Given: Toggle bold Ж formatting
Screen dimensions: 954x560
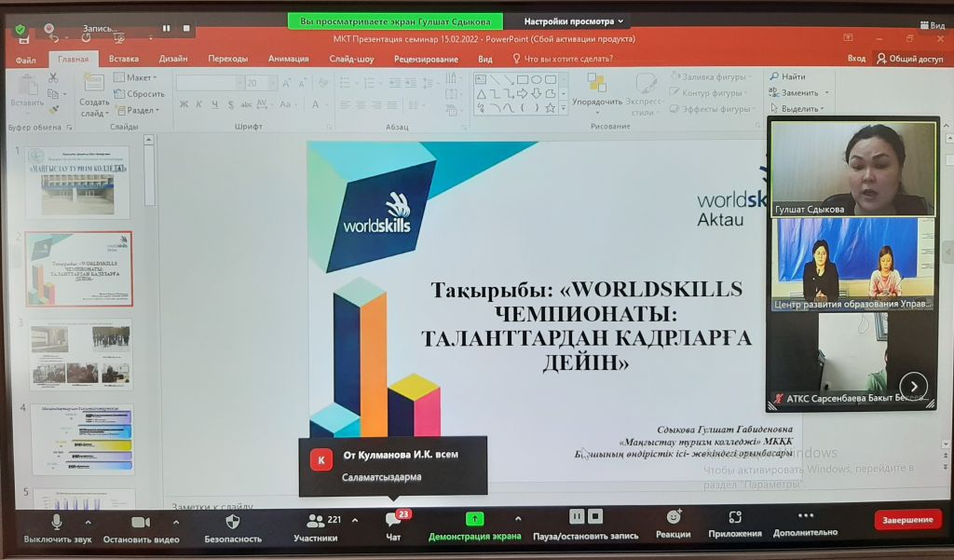Looking at the screenshot, I should point(184,104).
